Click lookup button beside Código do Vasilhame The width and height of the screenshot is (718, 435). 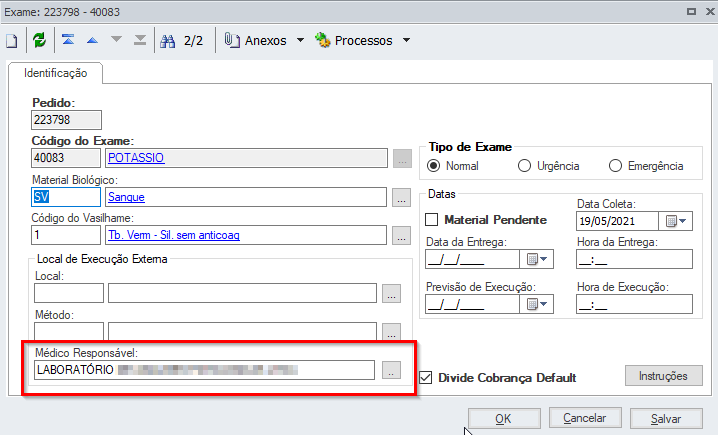[401, 235]
